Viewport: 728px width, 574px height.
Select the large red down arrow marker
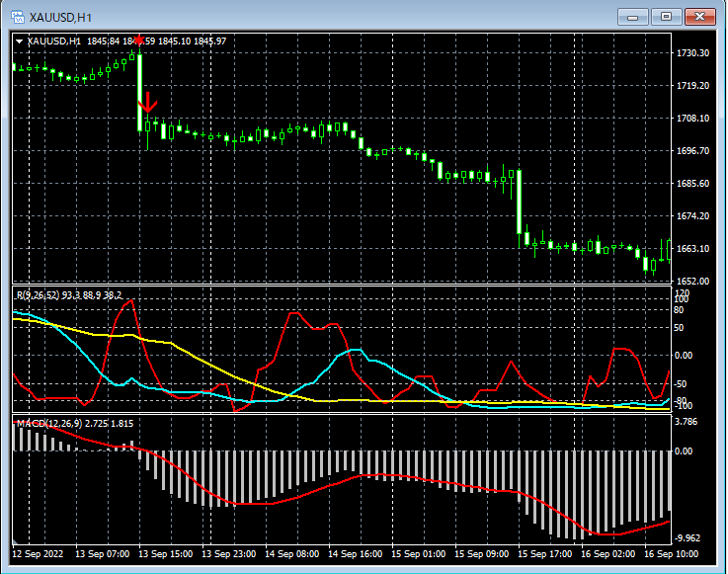(x=147, y=102)
